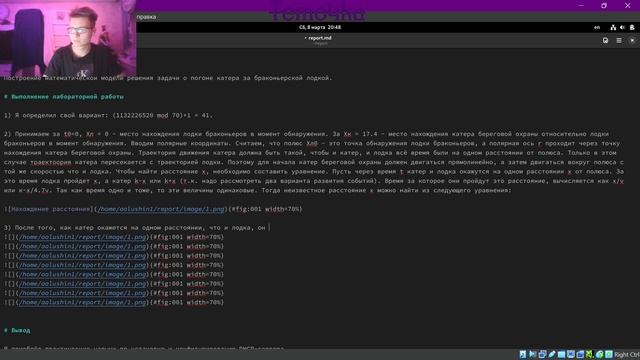Click the keyboard capture icon beside Right Ctrl
The height and width of the screenshot is (360, 640).
coord(609,354)
